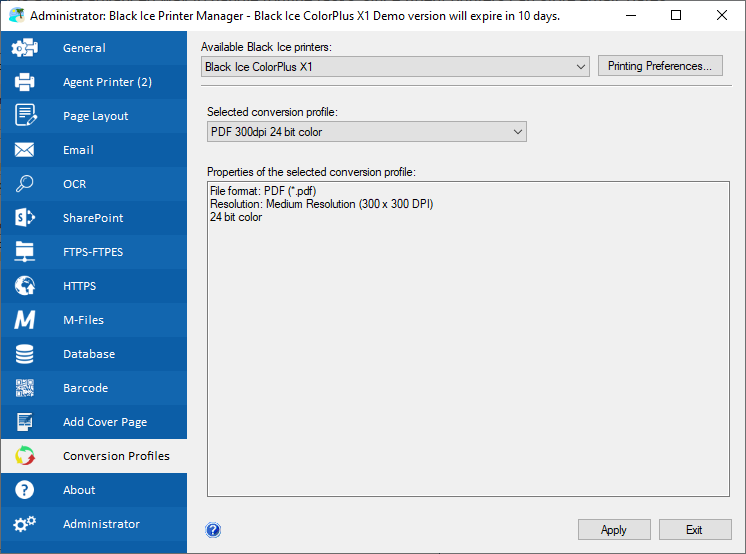Click the blue help question mark icon
Image resolution: width=746 pixels, height=554 pixels.
pyautogui.click(x=213, y=530)
